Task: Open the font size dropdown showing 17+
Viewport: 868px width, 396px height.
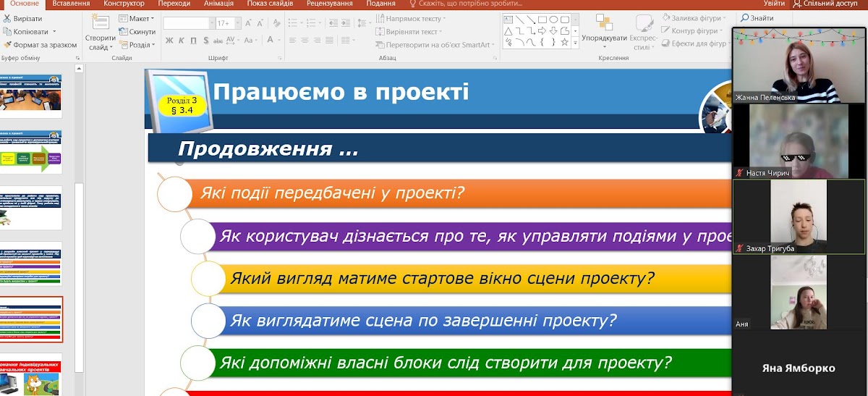Action: coord(228,23)
